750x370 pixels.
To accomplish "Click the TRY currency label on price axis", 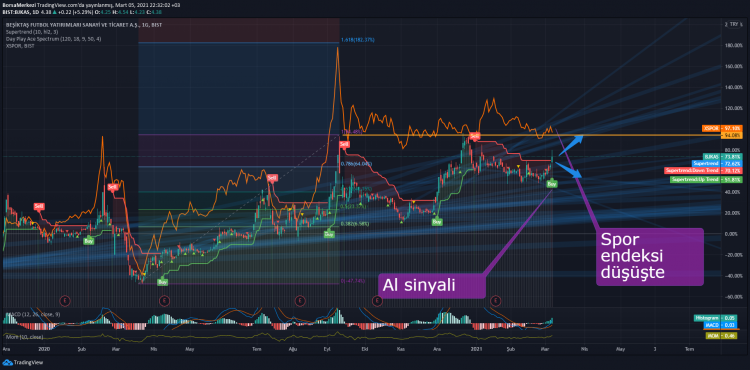I will 734,23.
